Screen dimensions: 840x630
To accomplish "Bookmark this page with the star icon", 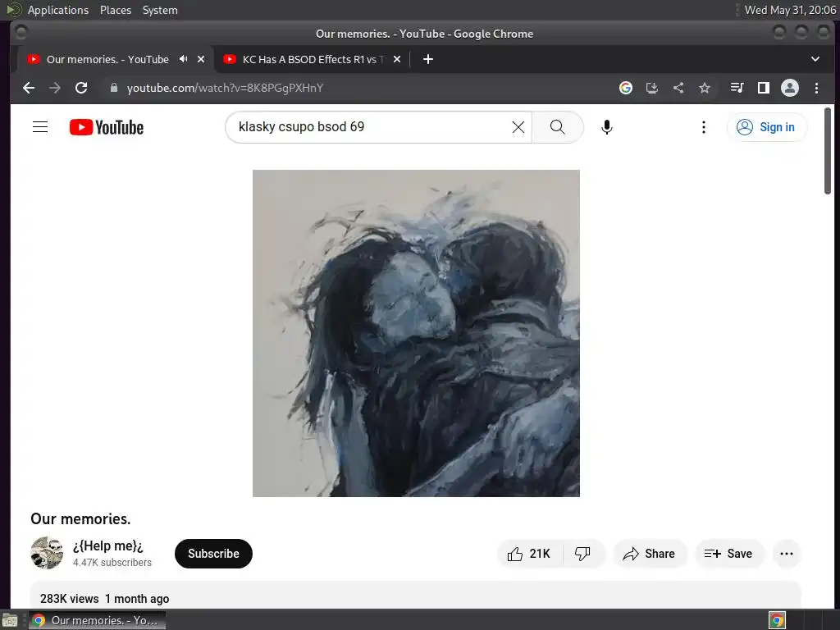I will point(705,88).
